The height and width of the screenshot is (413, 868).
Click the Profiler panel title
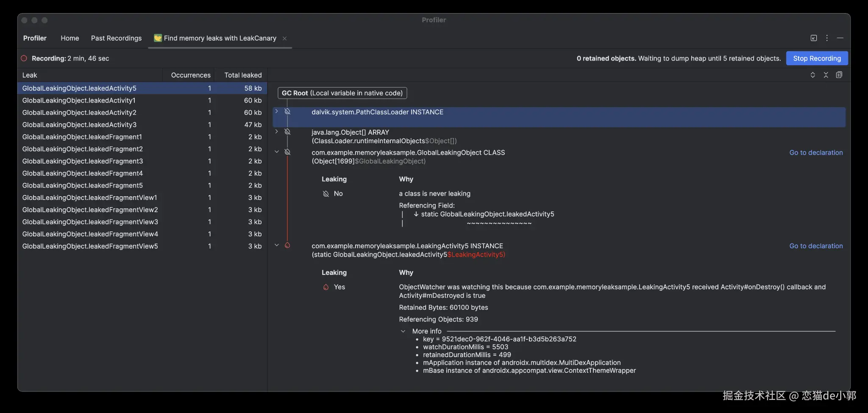pos(35,38)
